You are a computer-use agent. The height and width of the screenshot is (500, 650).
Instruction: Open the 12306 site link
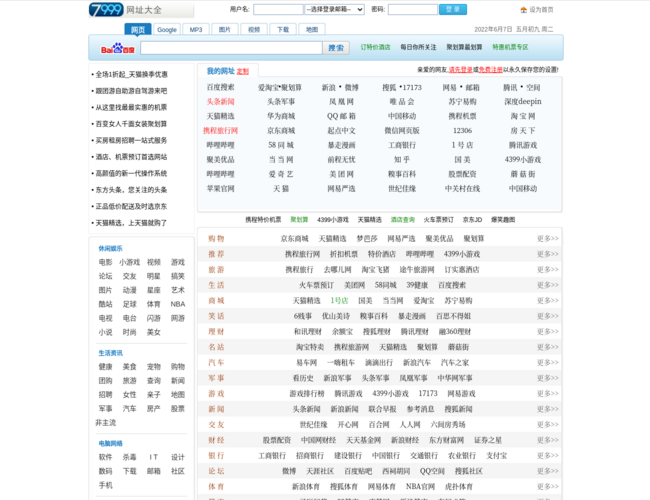tap(462, 131)
